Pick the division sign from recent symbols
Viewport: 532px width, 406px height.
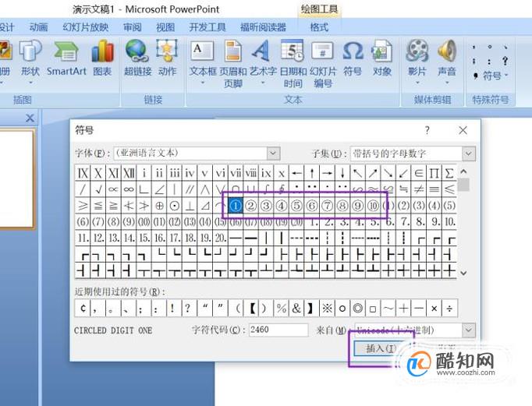click(449, 308)
